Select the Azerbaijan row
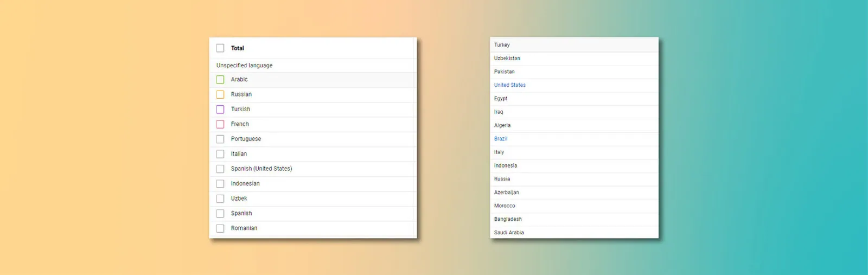 point(574,193)
